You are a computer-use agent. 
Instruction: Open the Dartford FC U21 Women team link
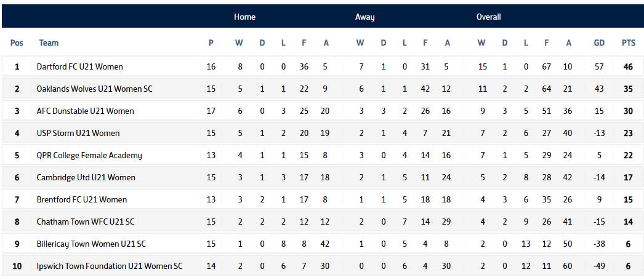click(79, 66)
